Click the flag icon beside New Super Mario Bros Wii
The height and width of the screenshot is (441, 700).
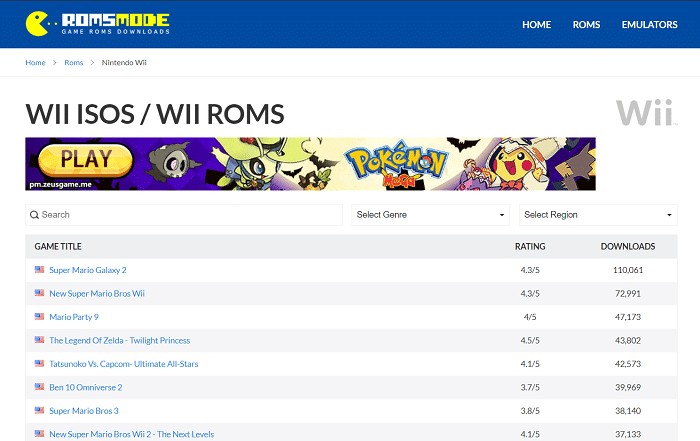[x=39, y=293]
